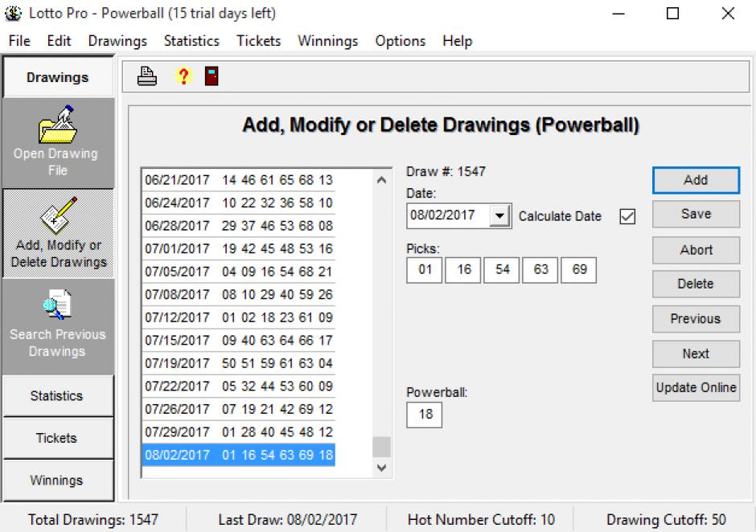Click the Delete button

696,284
